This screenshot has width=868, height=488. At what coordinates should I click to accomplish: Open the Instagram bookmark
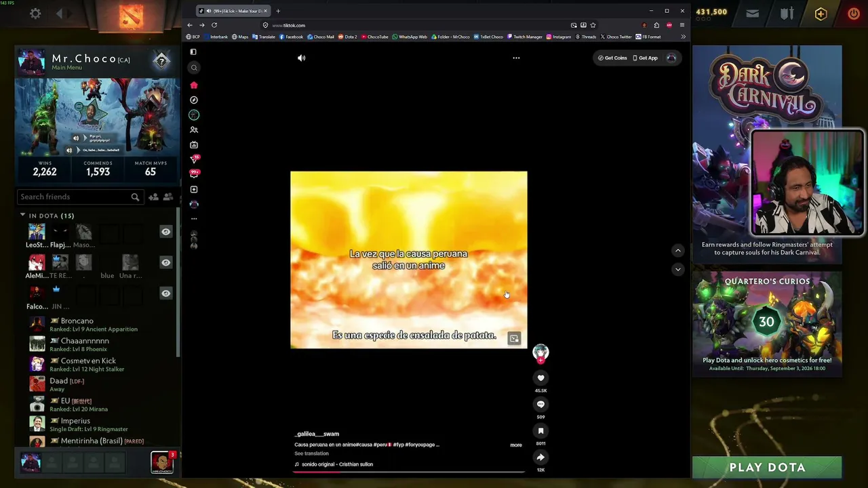coord(559,37)
